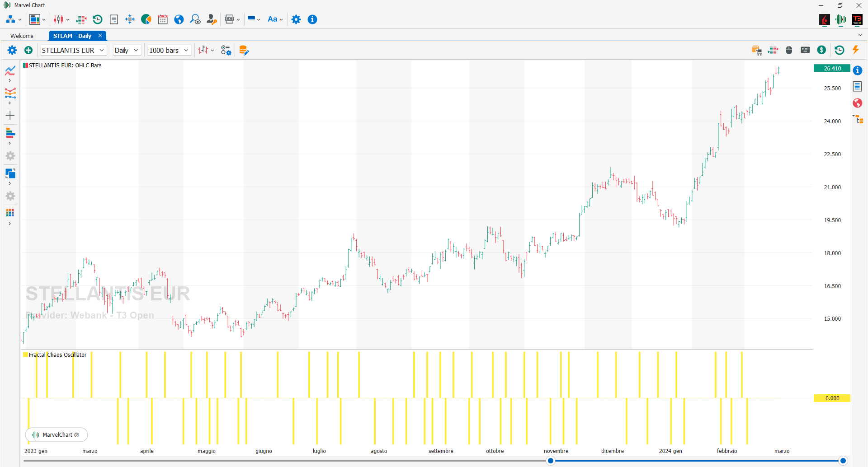Switch to the Welcome tab
This screenshot has height=467, width=868.
pos(22,36)
